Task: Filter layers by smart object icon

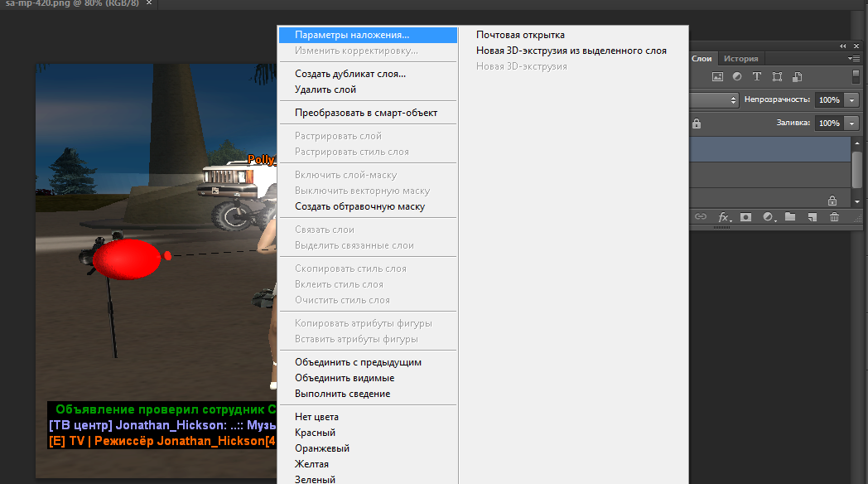Action: (797, 77)
